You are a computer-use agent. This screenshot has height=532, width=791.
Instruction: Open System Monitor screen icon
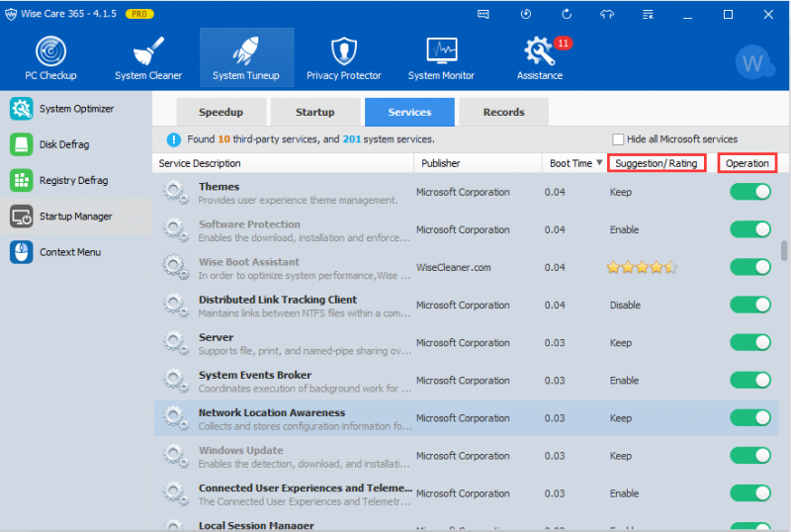coord(441,51)
